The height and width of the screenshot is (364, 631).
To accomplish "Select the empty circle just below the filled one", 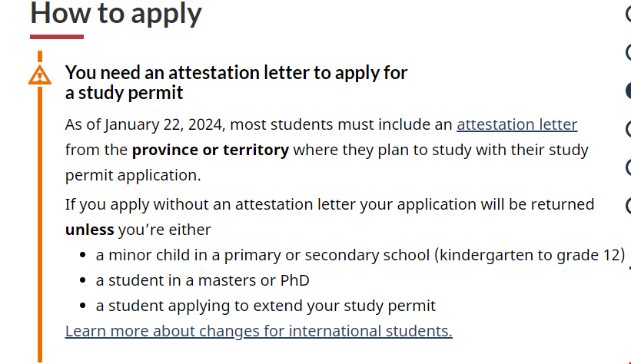I will click(x=627, y=129).
